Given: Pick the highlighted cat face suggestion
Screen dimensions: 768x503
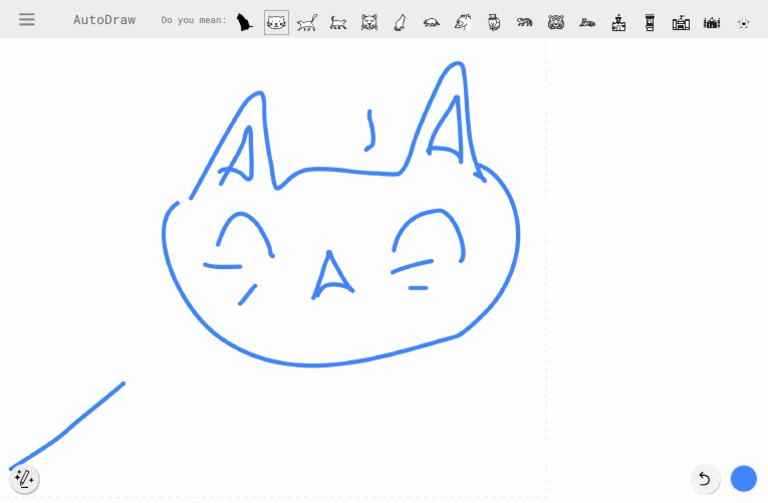Looking at the screenshot, I should [276, 22].
